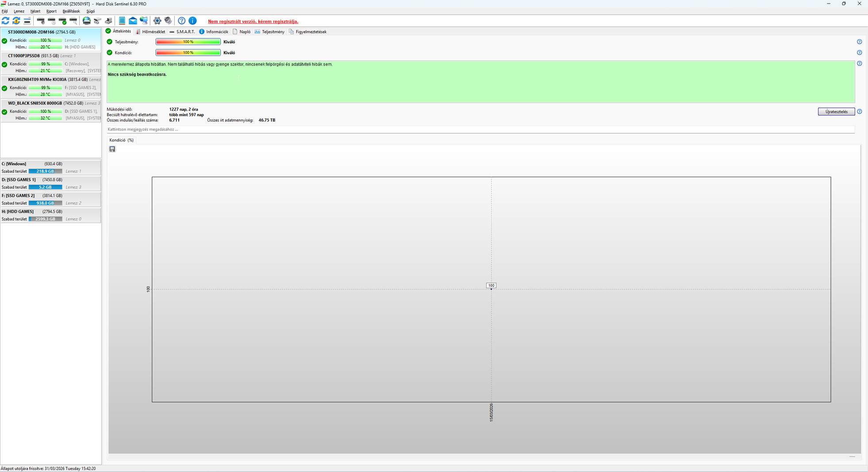Click the globe with monitor icon
868x472 pixels.
(x=144, y=21)
